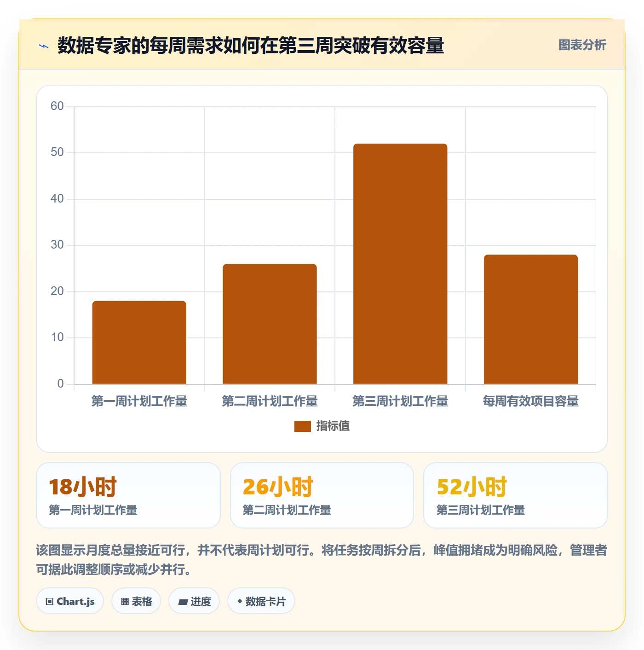The width and height of the screenshot is (644, 650).
Task: Click the y-axis value 30
Action: point(57,245)
